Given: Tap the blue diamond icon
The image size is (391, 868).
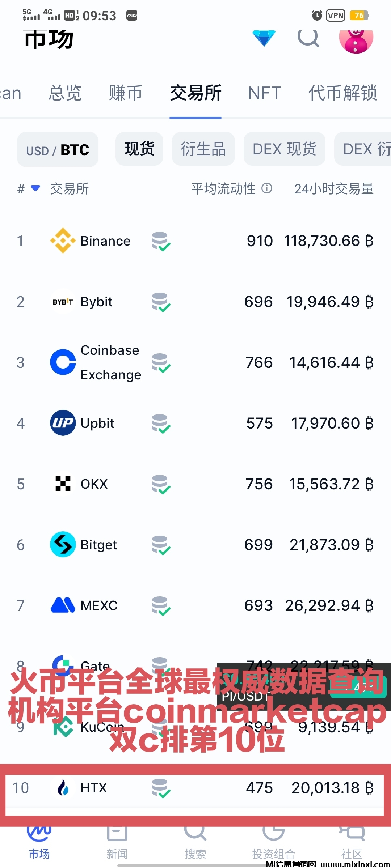Looking at the screenshot, I should click(x=264, y=38).
